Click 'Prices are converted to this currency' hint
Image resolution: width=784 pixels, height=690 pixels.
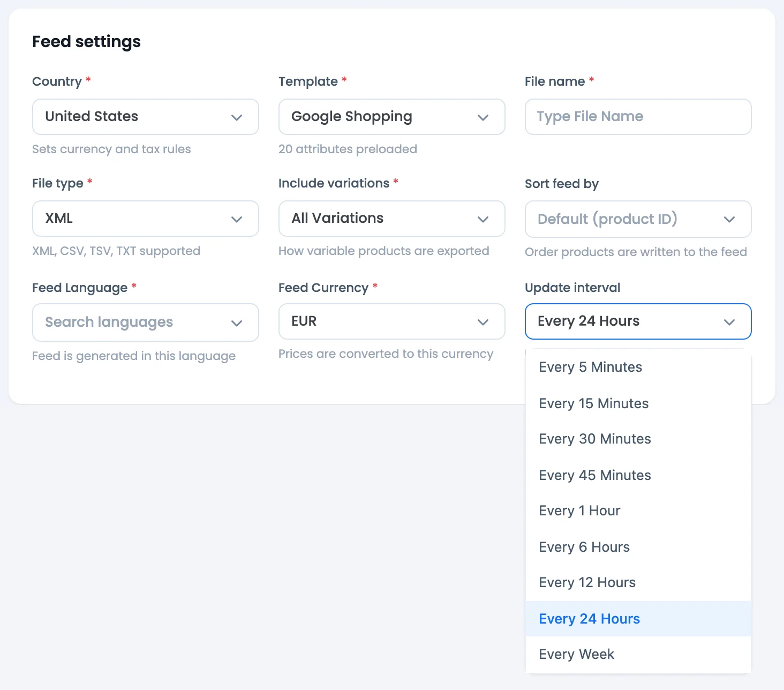coord(386,354)
